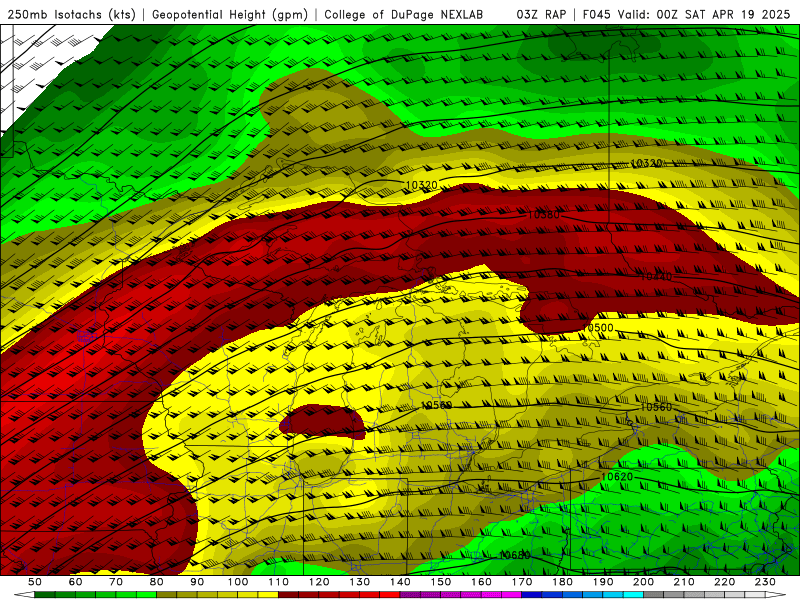Click the 160 label on the color scale
Viewport: 800px width, 600px height.
coord(481,582)
